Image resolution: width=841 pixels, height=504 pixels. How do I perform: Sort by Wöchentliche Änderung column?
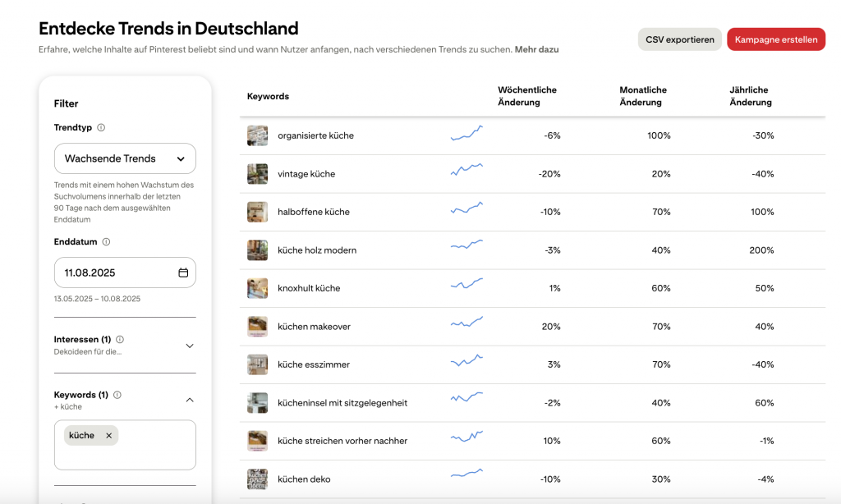pos(527,96)
